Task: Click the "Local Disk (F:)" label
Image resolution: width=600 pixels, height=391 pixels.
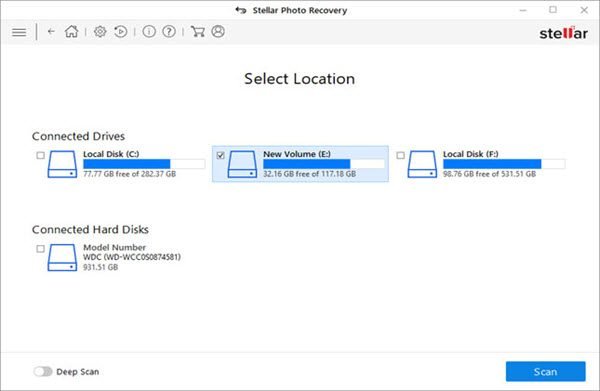Action: (x=471, y=154)
